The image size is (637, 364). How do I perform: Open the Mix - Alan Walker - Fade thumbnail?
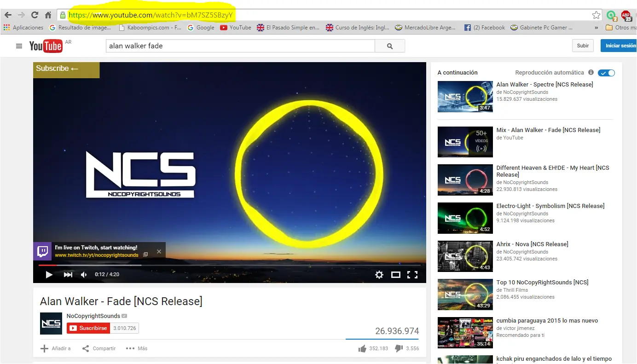(465, 142)
